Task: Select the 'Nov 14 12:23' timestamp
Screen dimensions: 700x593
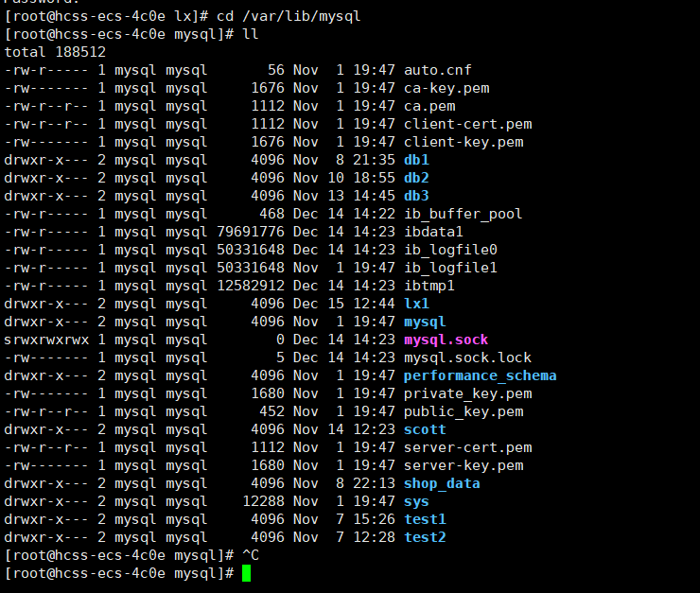Action: coord(343,429)
